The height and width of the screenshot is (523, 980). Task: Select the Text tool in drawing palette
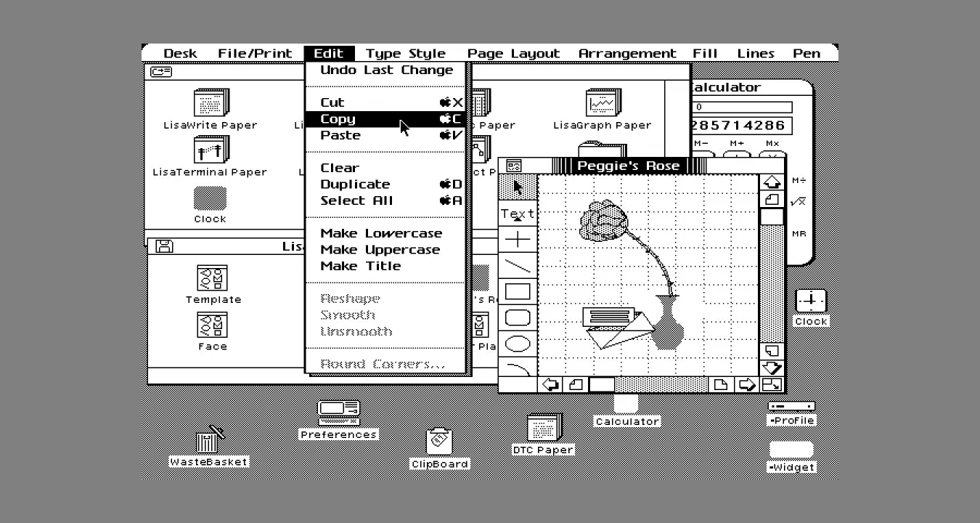(518, 214)
